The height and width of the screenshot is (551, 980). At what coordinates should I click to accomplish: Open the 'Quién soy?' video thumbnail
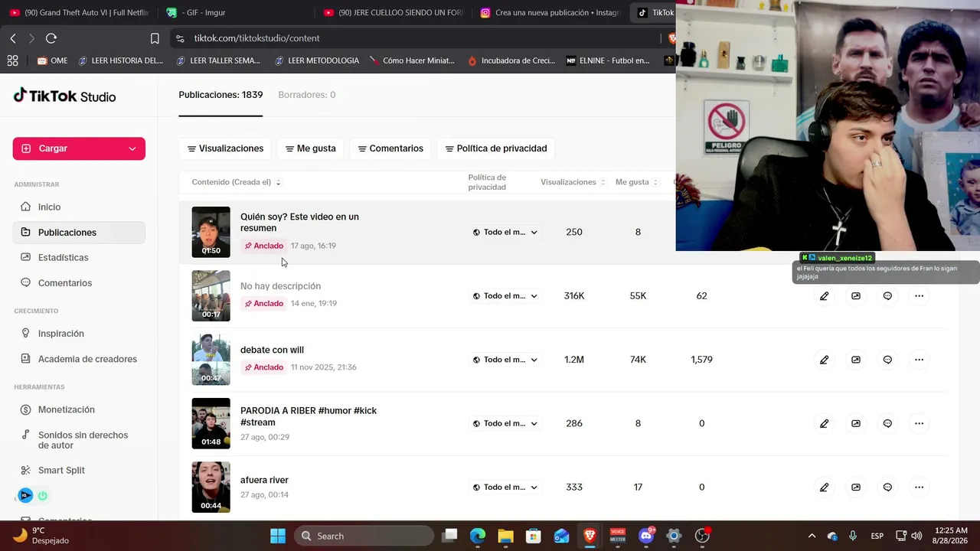211,232
